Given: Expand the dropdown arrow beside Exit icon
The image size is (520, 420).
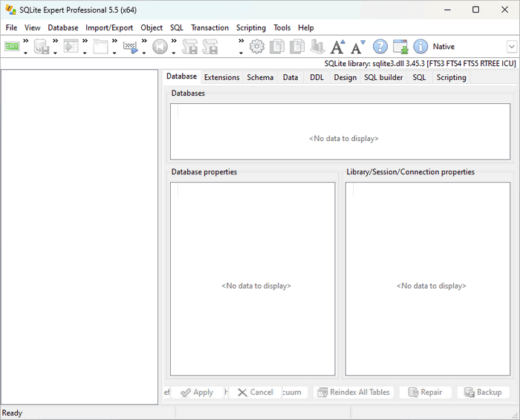Looking at the screenshot, I should pyautogui.click(x=25, y=53).
